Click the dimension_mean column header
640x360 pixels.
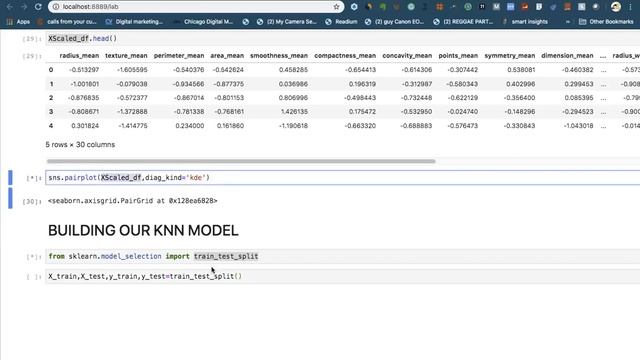pyautogui.click(x=567, y=56)
